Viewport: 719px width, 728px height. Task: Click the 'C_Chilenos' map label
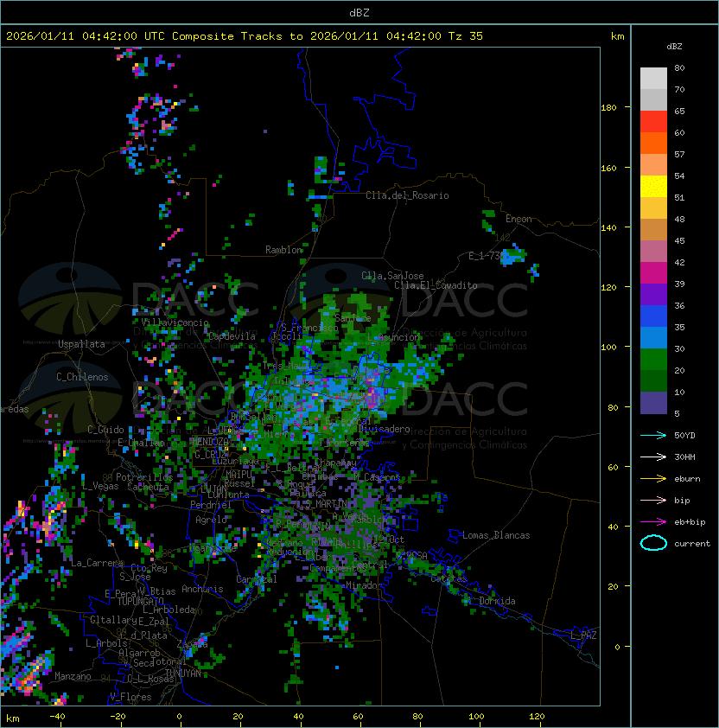tap(82, 377)
